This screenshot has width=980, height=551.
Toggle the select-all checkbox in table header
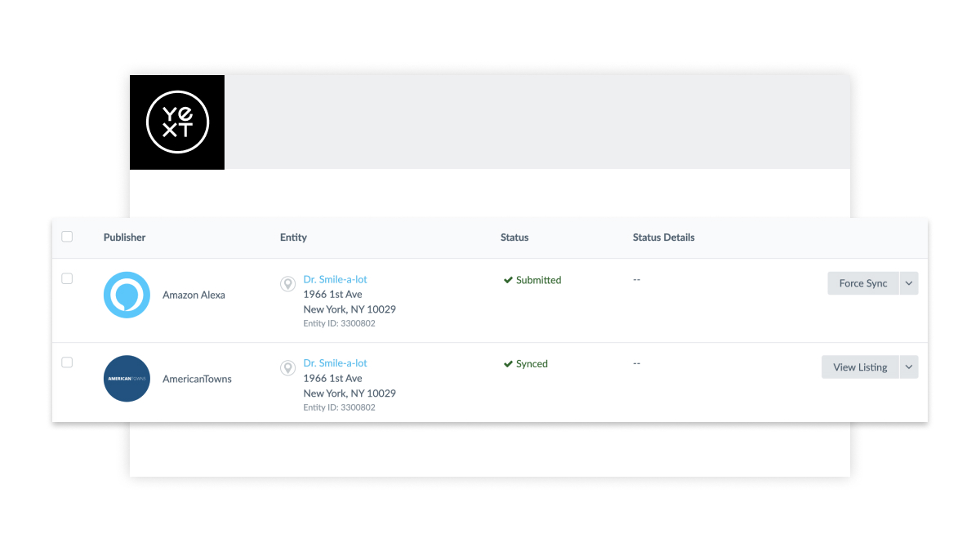67,237
